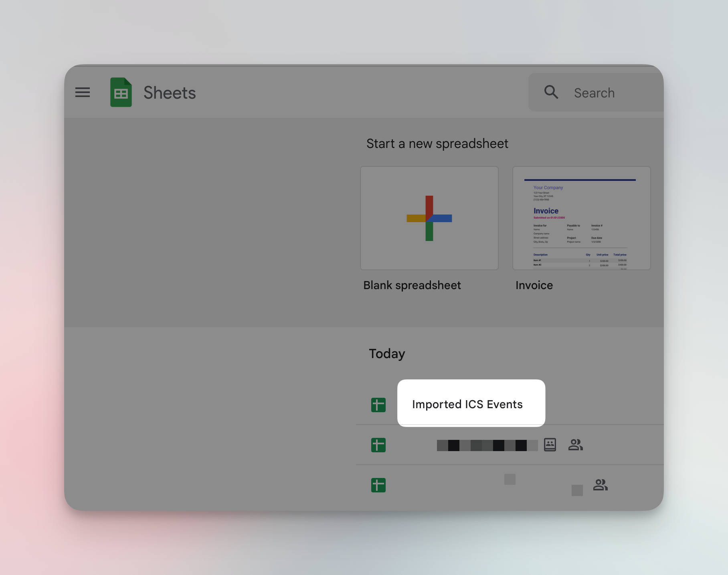The width and height of the screenshot is (728, 575).
Task: Click sheet icon beside Imported ICS Events
Action: tap(378, 405)
